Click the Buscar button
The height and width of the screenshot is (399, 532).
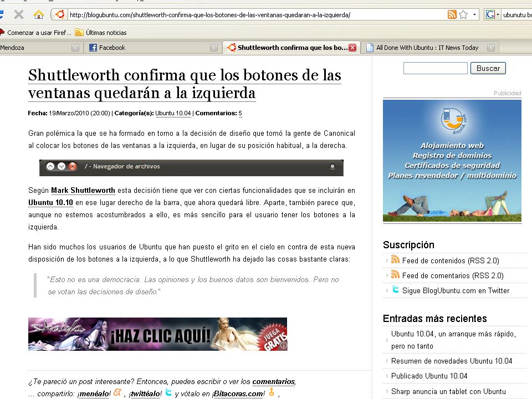[488, 68]
